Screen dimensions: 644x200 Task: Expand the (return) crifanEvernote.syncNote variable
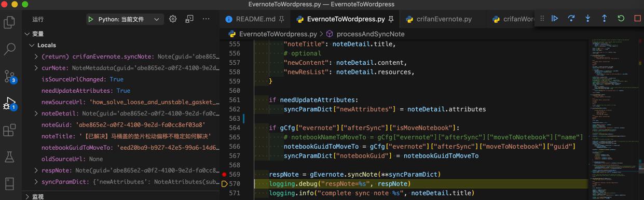tap(36, 56)
